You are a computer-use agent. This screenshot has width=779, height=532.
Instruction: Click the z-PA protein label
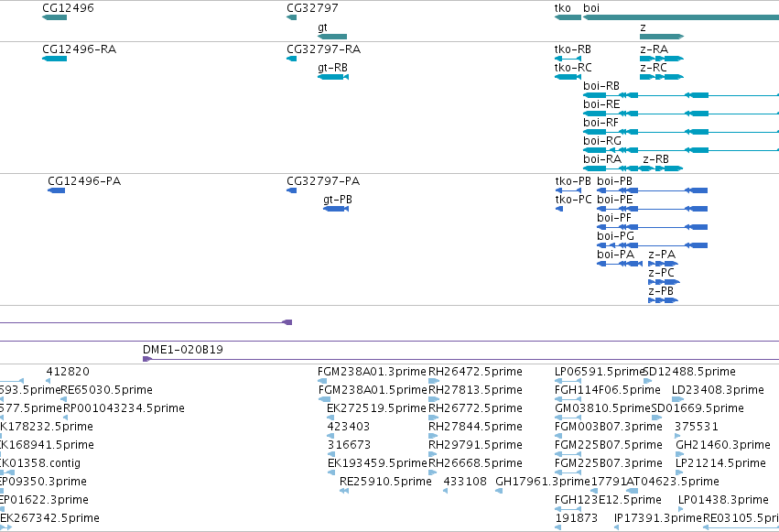(662, 255)
